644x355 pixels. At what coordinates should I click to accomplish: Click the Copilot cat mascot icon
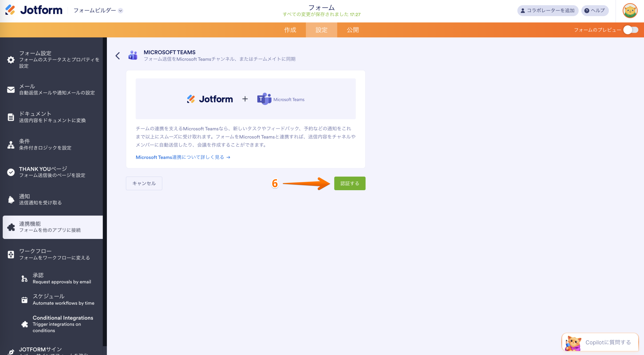tap(573, 343)
